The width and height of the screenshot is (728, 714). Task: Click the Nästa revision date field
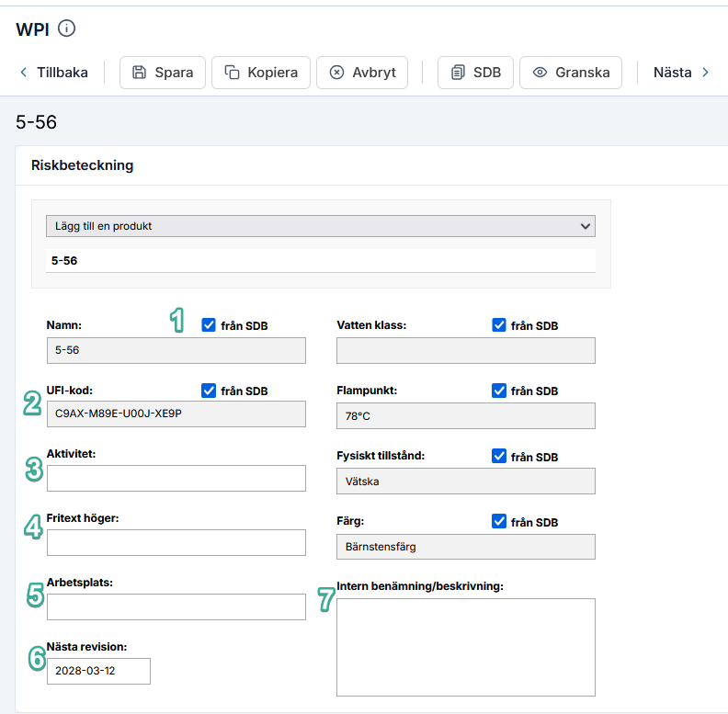pyautogui.click(x=98, y=671)
